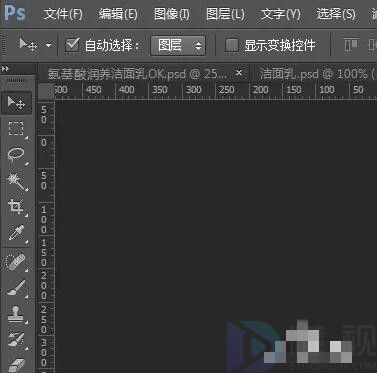Activate the Magic Wand tool

coord(16,181)
